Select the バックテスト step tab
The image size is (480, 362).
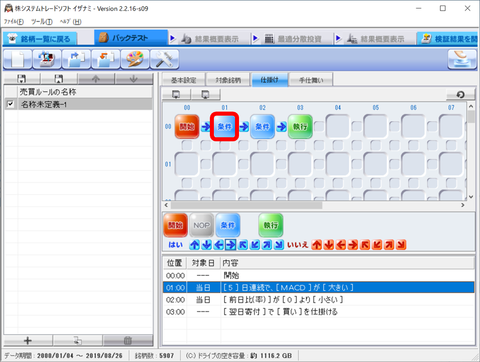(x=131, y=38)
